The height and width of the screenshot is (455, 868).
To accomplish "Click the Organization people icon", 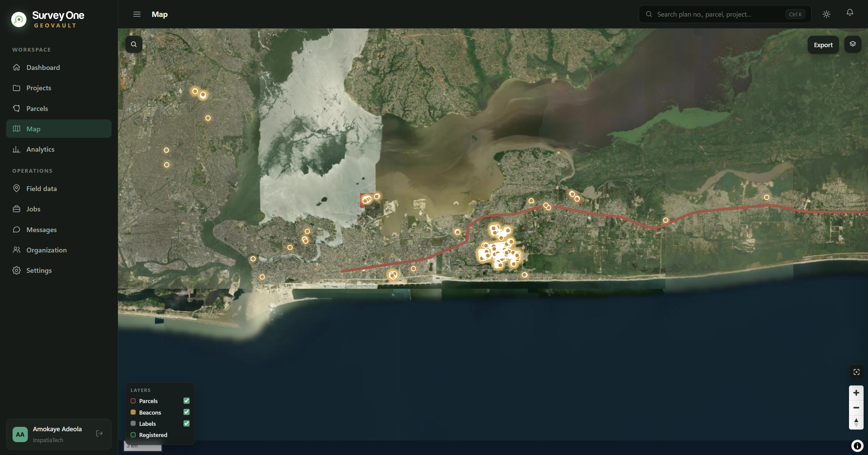I will coord(16,250).
